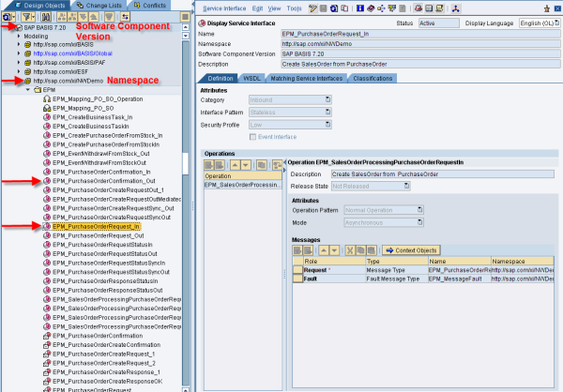Click the cut scissors icon in Messages toolbar

point(350,250)
